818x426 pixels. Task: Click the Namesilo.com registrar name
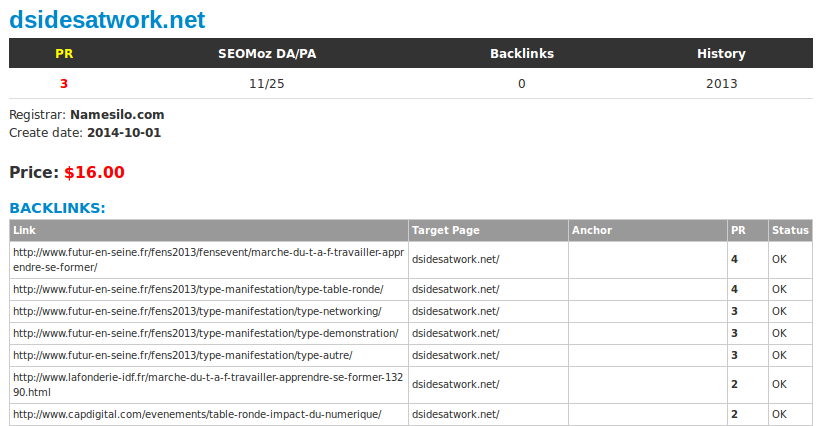coord(117,115)
